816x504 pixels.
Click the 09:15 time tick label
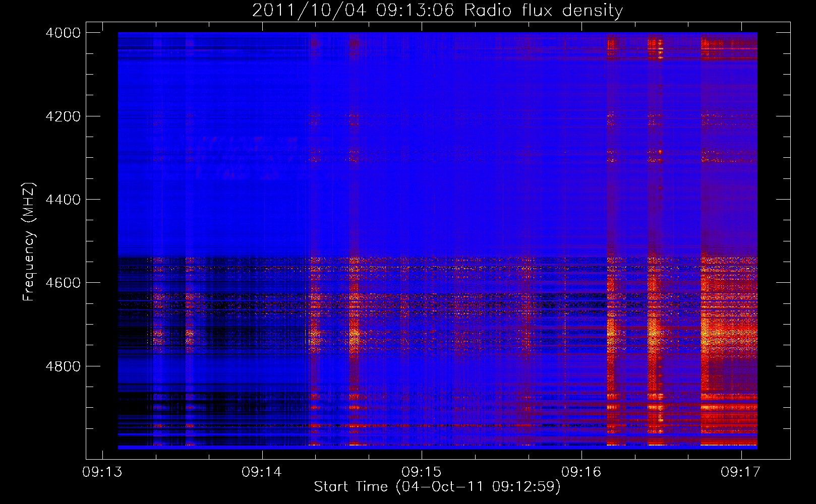422,472
